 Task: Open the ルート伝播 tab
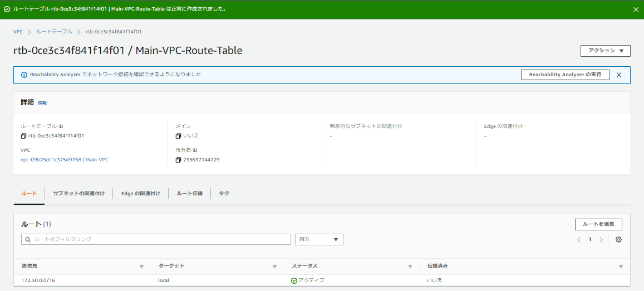(x=190, y=194)
